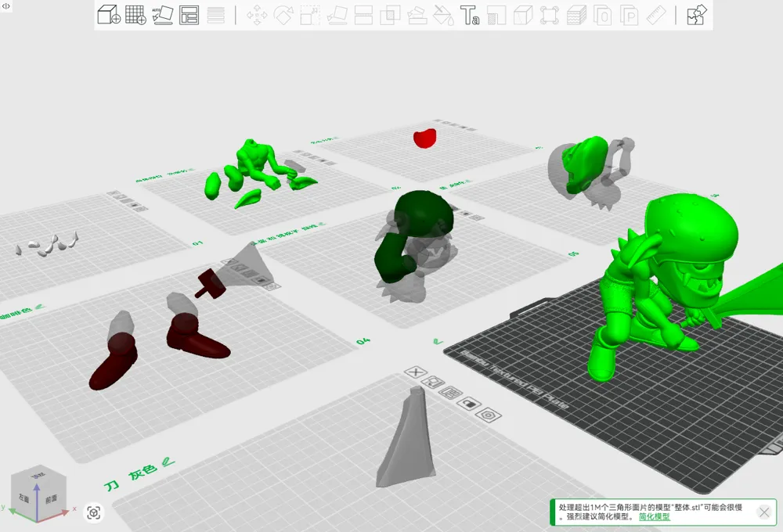Click the Add model cube icon

[108, 15]
